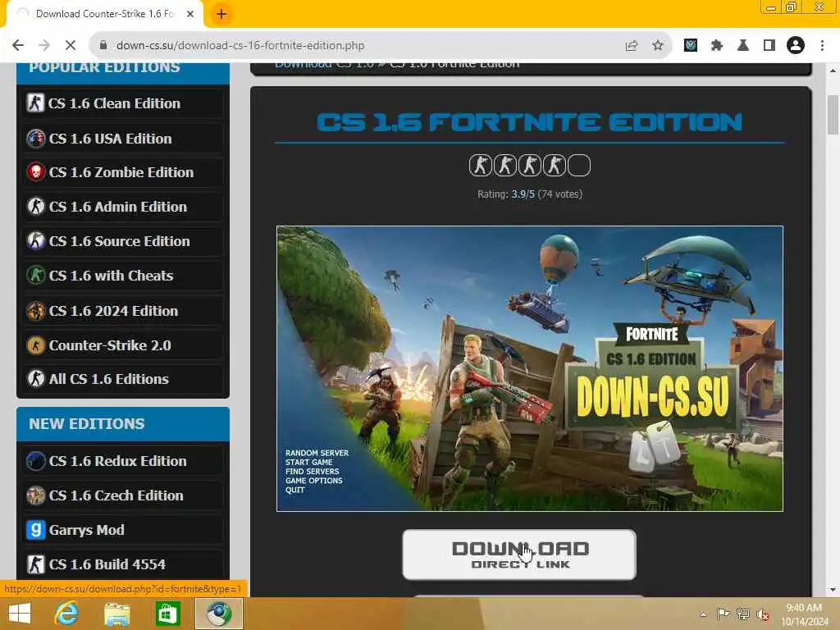
Task: Open File Explorer from taskbar
Action: point(116,614)
